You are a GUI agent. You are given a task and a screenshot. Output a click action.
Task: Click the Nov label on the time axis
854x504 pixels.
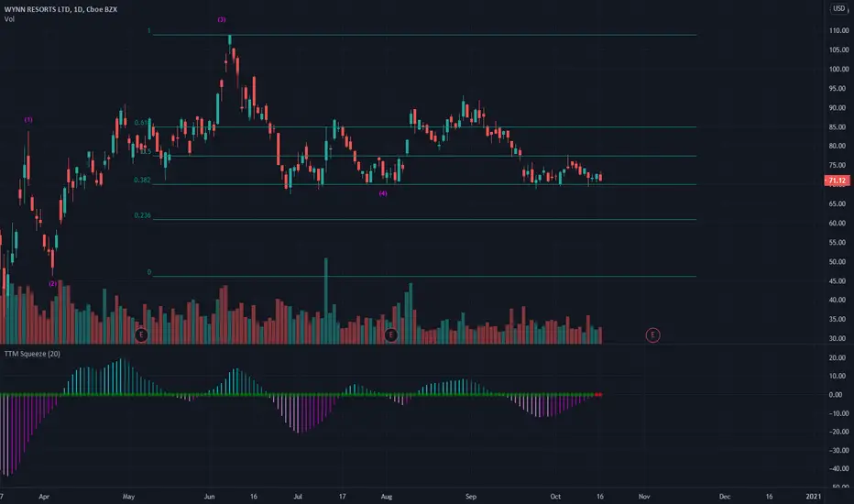point(644,497)
